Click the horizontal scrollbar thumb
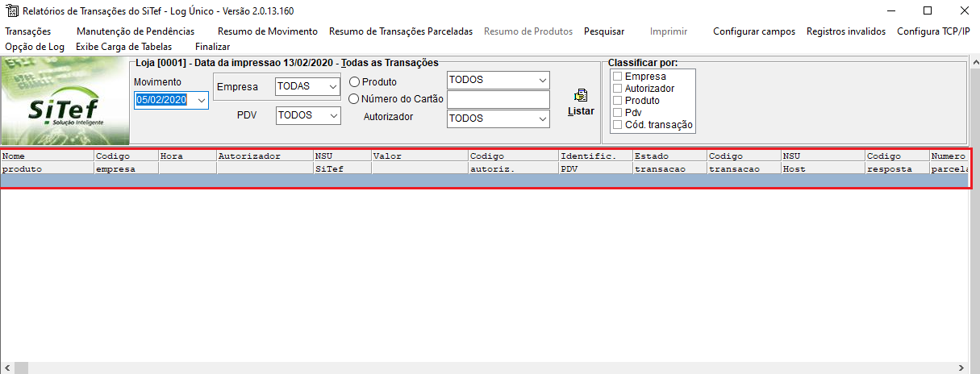The image size is (980, 374). (22, 368)
